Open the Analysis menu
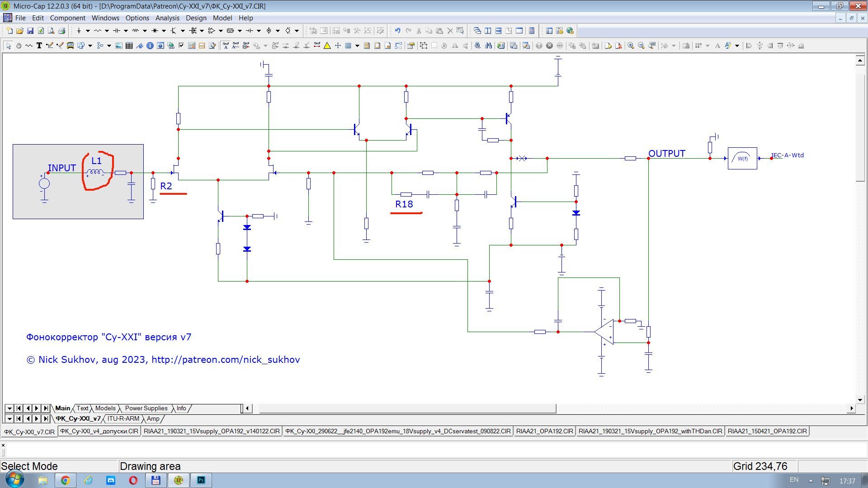 click(167, 18)
